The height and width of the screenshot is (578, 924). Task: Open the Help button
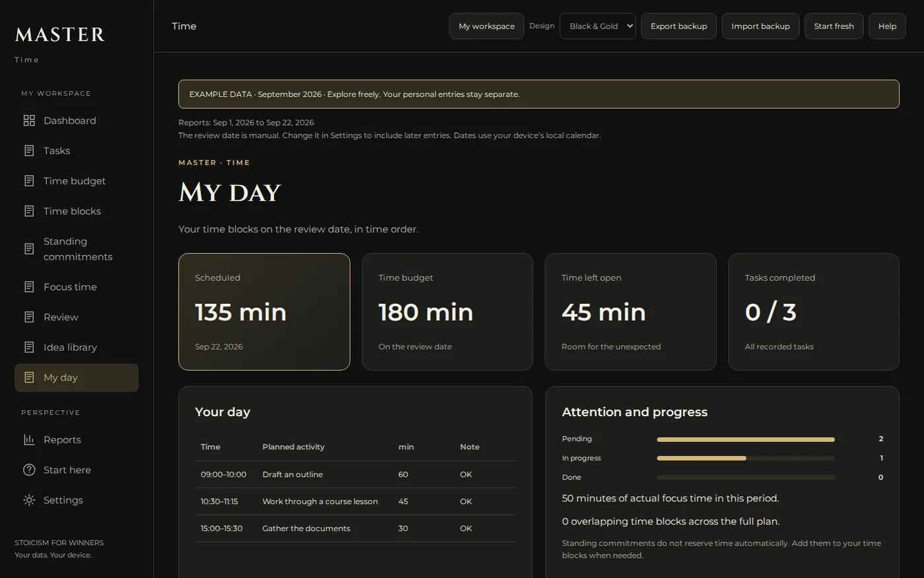tap(887, 26)
